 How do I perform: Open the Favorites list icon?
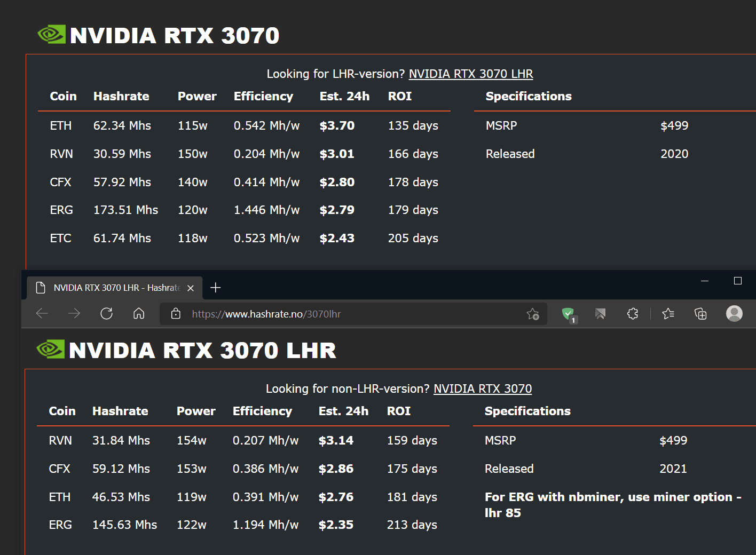pyautogui.click(x=668, y=314)
